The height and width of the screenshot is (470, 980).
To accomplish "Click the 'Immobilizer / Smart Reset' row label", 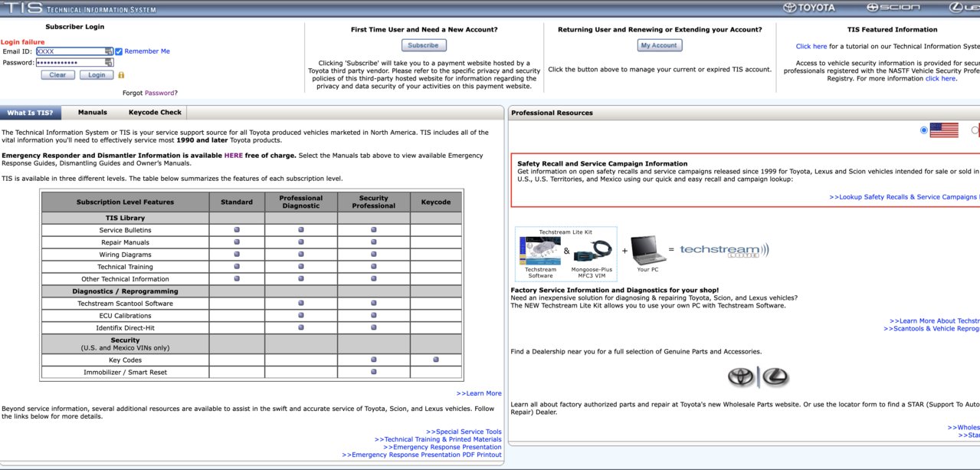I will point(125,372).
